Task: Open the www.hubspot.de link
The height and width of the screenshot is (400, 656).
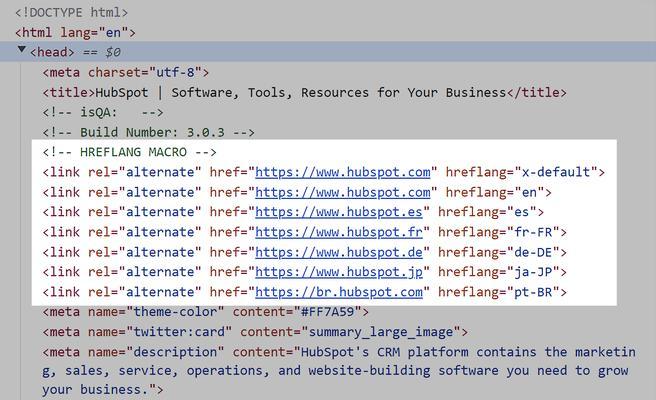Action: click(x=339, y=252)
